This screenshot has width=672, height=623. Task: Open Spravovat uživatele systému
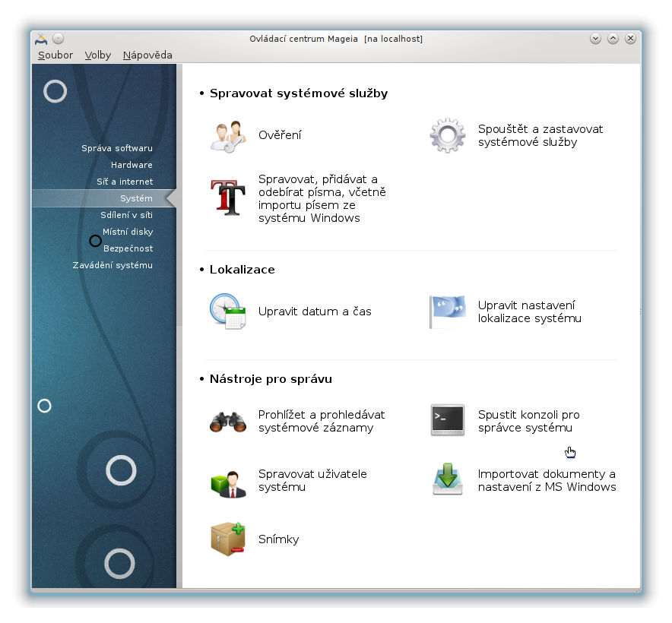[x=312, y=480]
